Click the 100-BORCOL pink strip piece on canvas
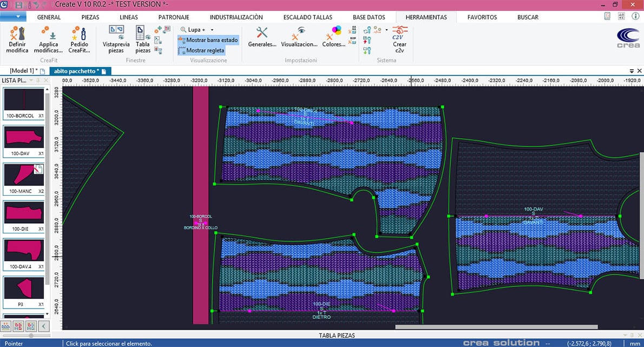The height and width of the screenshot is (347, 644). (x=200, y=205)
